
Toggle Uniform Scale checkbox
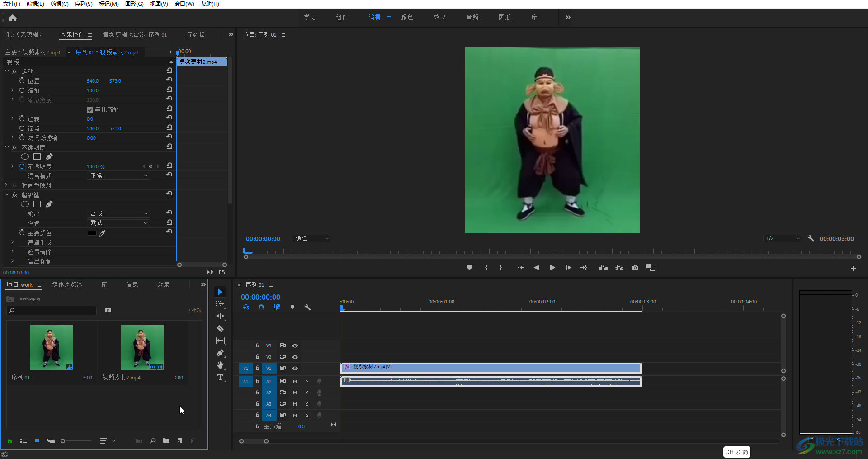click(x=90, y=110)
